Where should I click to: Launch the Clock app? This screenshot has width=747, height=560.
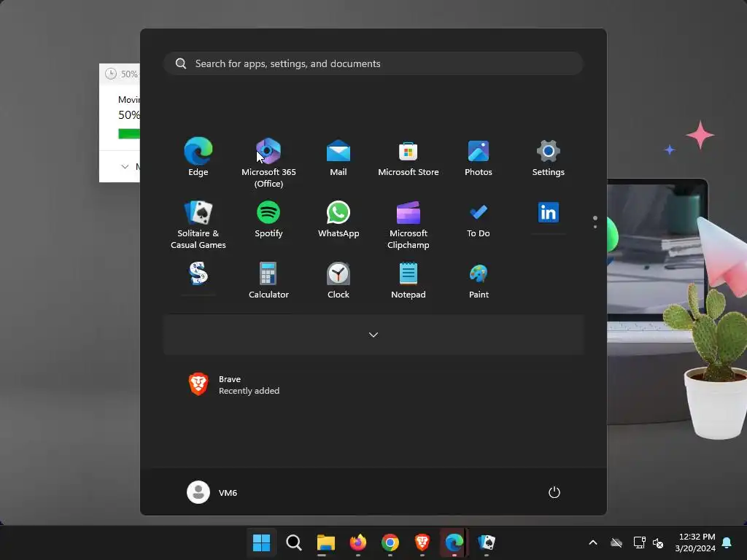[x=338, y=280]
